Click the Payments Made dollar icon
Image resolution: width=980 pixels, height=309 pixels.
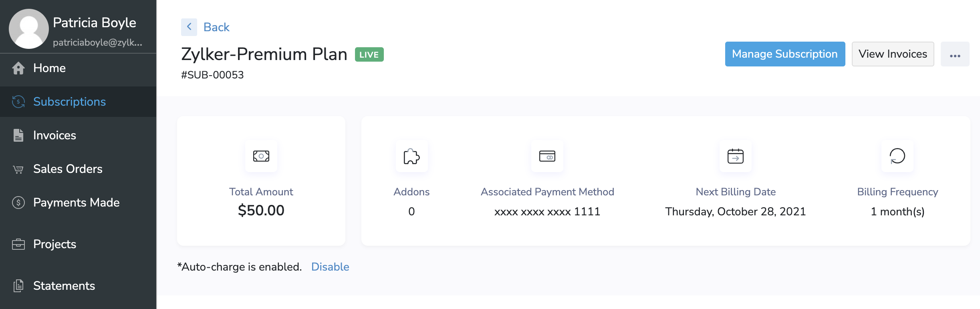coord(18,203)
